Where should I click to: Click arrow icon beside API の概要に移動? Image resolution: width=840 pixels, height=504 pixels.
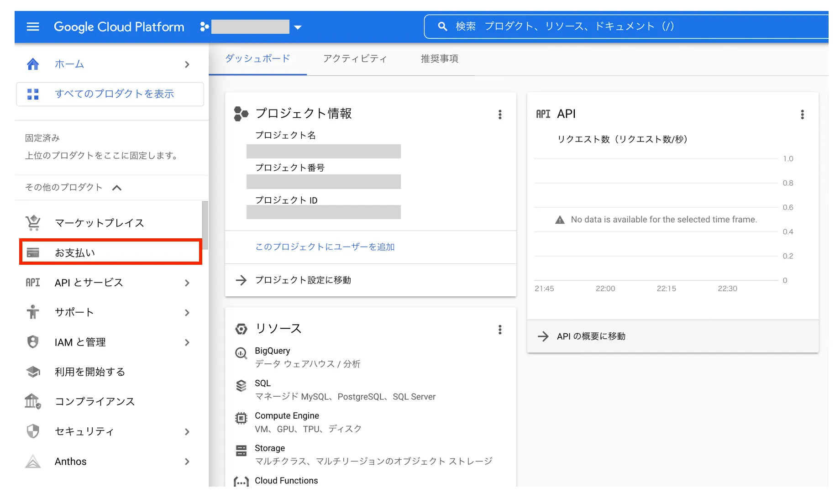tap(543, 336)
